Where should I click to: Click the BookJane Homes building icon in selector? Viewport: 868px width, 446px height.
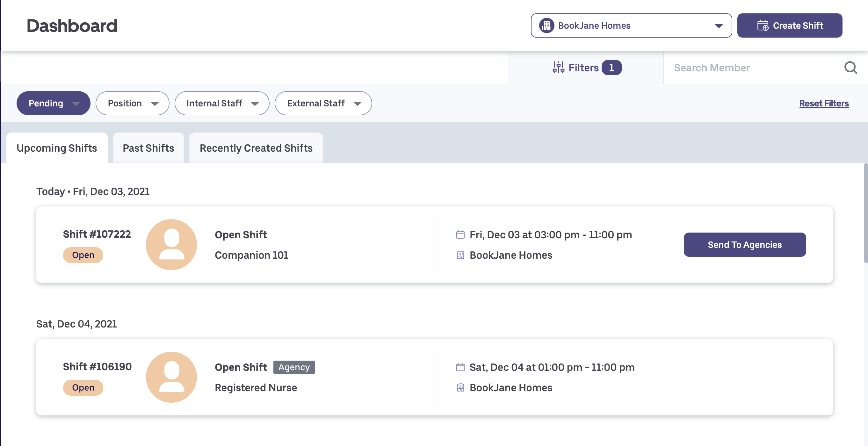(546, 25)
